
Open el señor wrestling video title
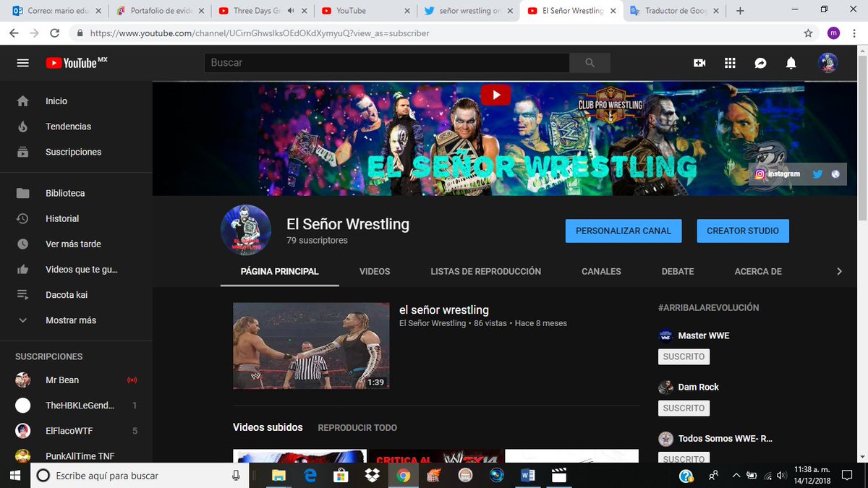444,309
